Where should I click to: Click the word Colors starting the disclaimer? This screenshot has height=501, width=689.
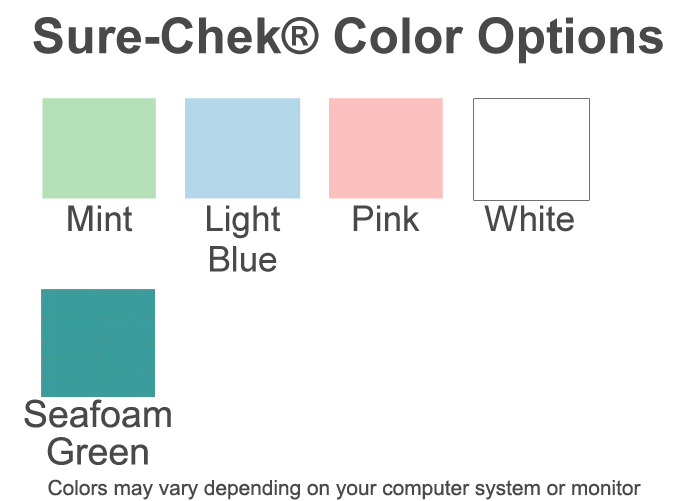pyautogui.click(x=77, y=489)
